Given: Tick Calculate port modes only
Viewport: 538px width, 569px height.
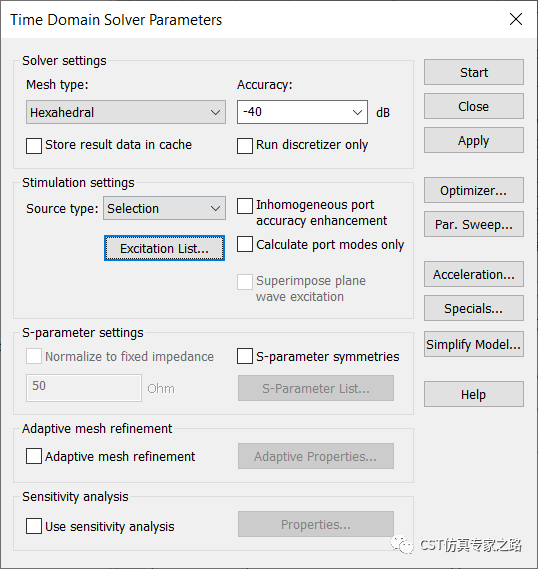Looking at the screenshot, I should [x=245, y=244].
